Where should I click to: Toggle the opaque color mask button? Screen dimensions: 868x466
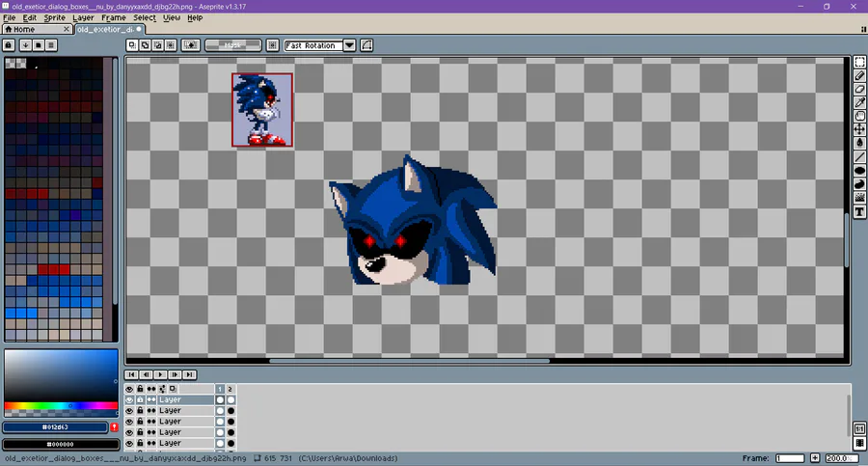coord(190,45)
